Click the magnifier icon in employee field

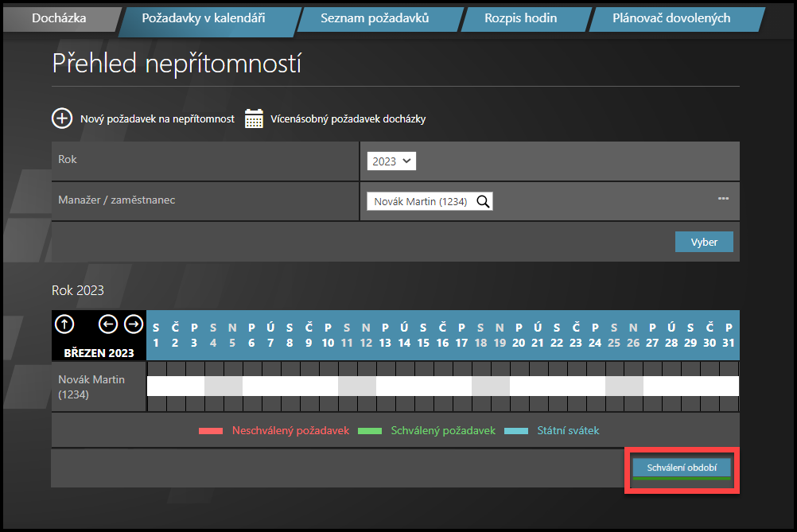[x=483, y=201]
